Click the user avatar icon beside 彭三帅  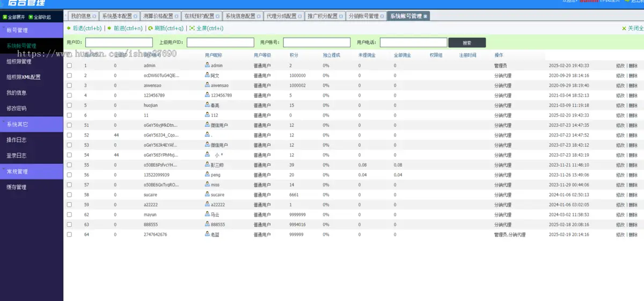pos(207,164)
